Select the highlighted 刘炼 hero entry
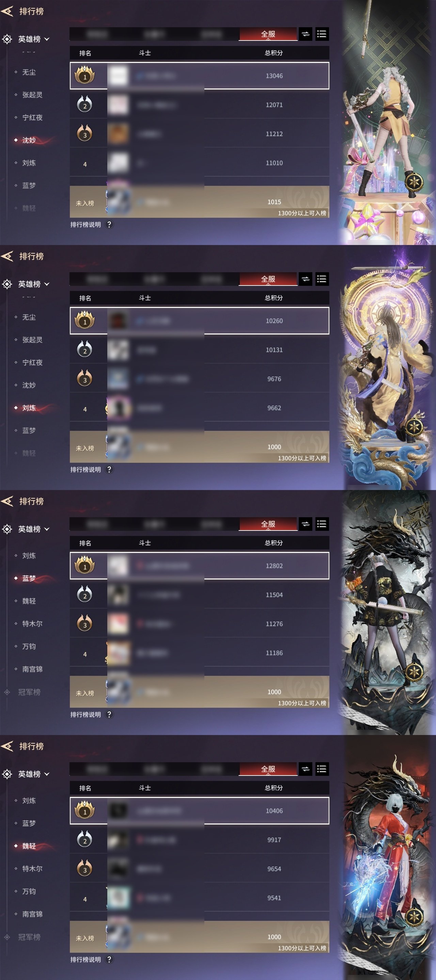 coord(29,408)
